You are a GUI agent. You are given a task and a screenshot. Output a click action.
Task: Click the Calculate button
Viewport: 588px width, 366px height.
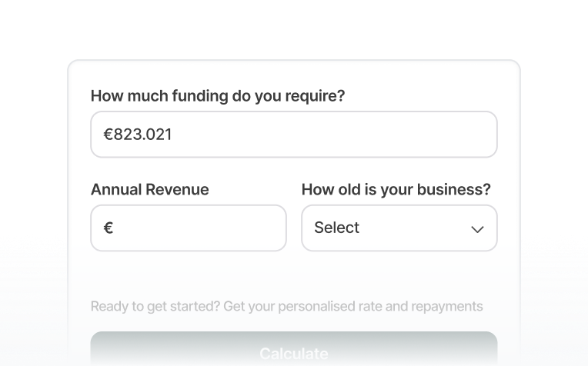[x=294, y=349]
